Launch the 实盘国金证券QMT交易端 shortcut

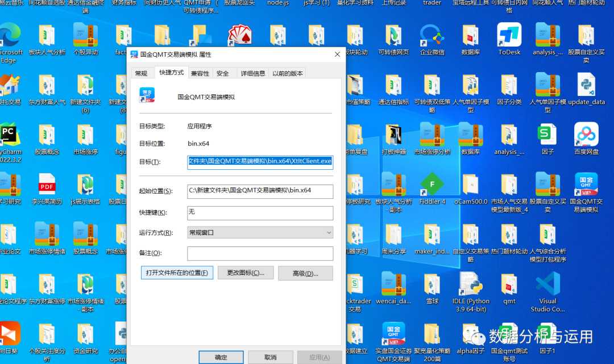click(x=393, y=342)
